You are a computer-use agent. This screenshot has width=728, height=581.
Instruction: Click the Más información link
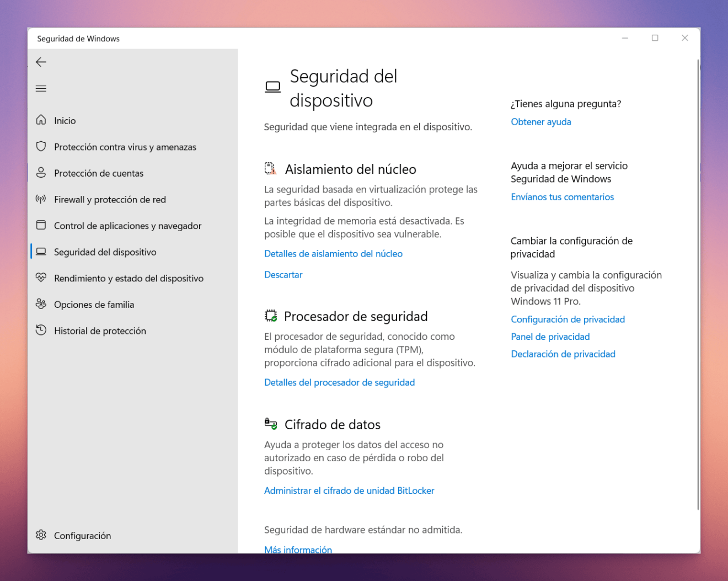click(x=298, y=549)
